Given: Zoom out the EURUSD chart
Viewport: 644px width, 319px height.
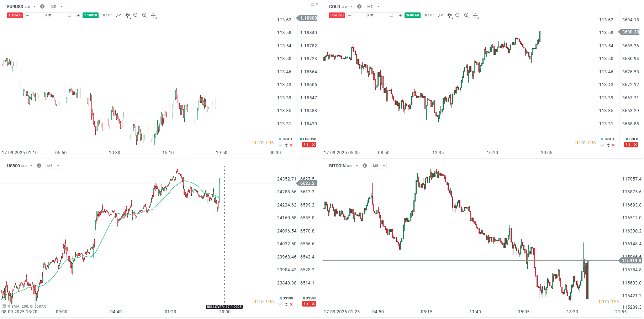Looking at the screenshot, I should click(x=136, y=15).
